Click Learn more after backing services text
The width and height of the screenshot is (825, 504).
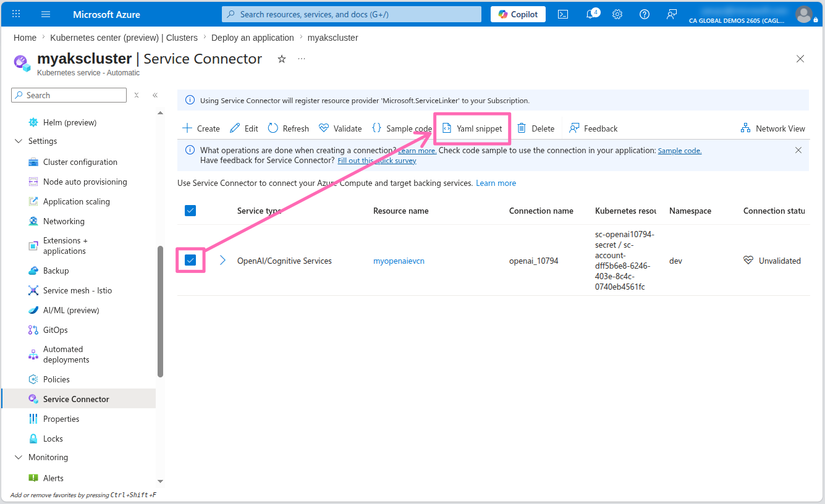(x=496, y=183)
